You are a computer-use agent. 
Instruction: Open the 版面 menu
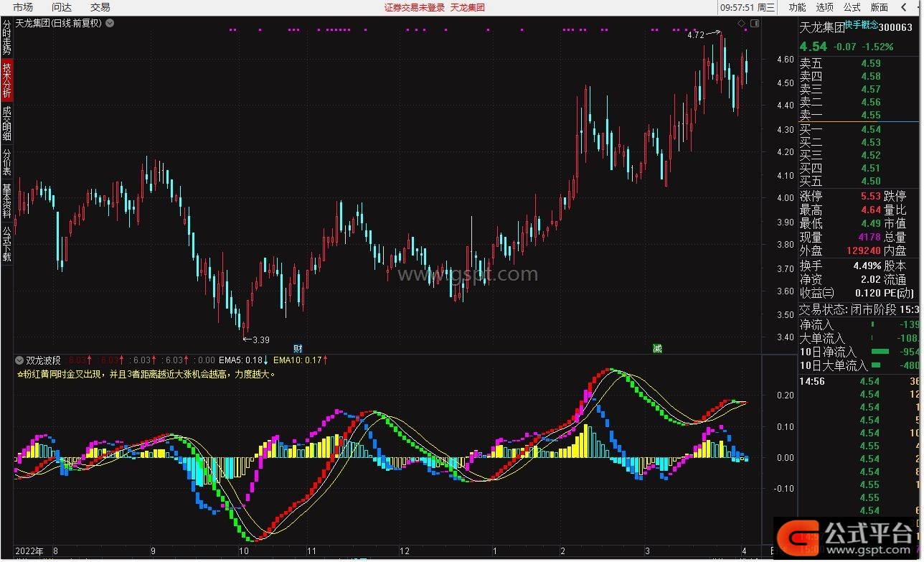click(x=880, y=7)
